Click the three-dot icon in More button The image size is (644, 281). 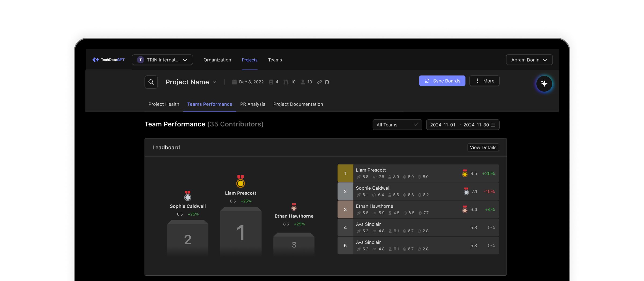point(477,81)
